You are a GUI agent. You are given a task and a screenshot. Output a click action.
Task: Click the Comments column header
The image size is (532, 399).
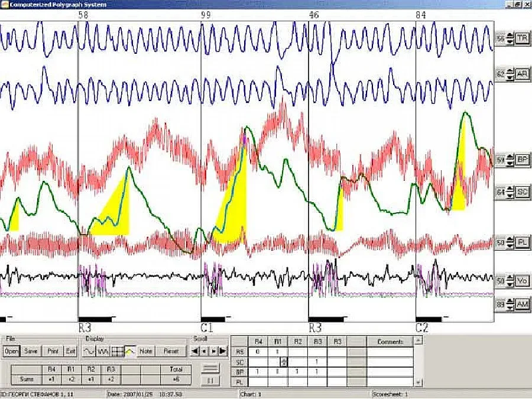390,342
